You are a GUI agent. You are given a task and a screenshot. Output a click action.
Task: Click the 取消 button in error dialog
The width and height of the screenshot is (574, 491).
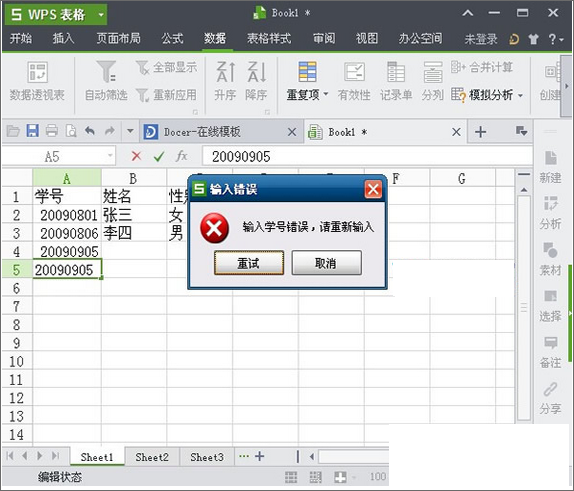326,263
